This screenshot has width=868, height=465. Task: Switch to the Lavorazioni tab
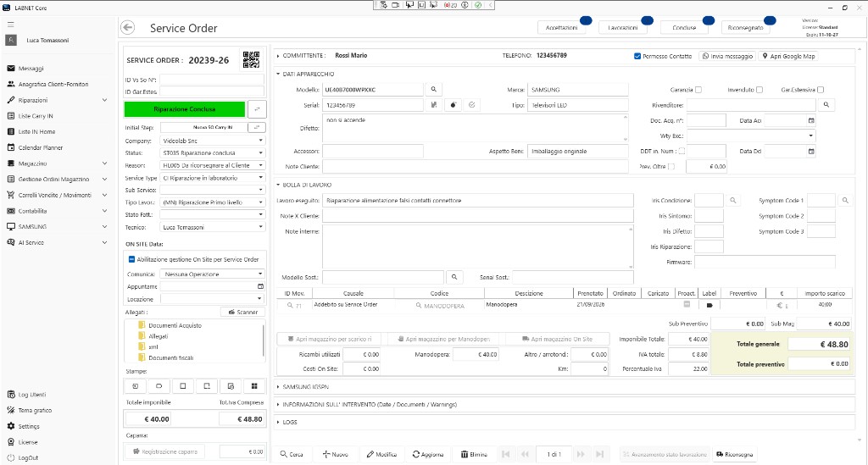coord(623,28)
